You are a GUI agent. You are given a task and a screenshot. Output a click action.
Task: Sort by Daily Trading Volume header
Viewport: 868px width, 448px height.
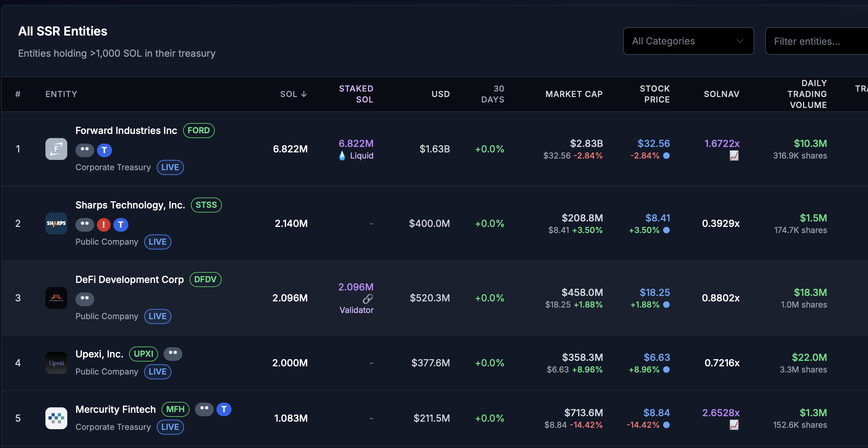point(807,94)
